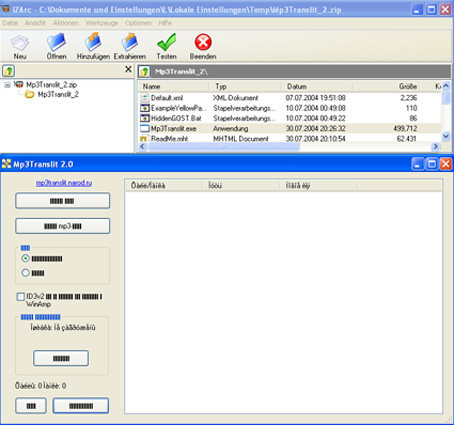Click the up-folder icon beside Mp3Translit_2\ path
The image size is (454, 425).
(144, 71)
